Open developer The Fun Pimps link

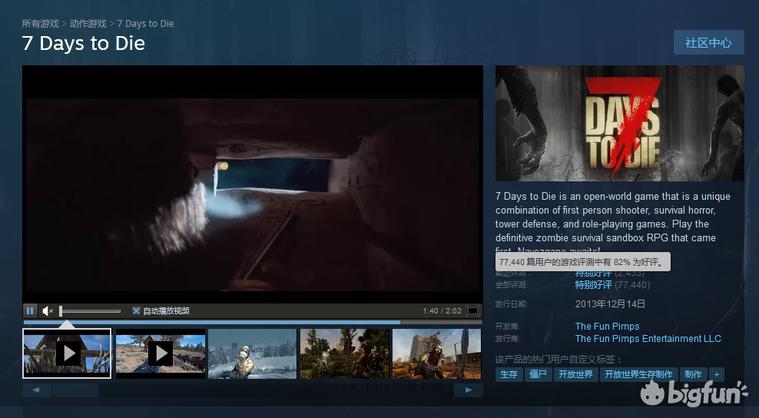[x=607, y=326]
